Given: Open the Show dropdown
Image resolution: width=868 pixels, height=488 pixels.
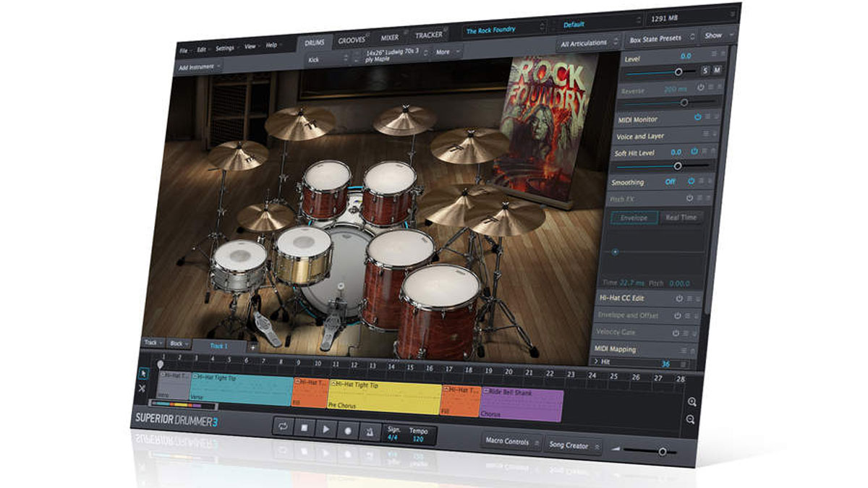Looking at the screenshot, I should [x=718, y=35].
